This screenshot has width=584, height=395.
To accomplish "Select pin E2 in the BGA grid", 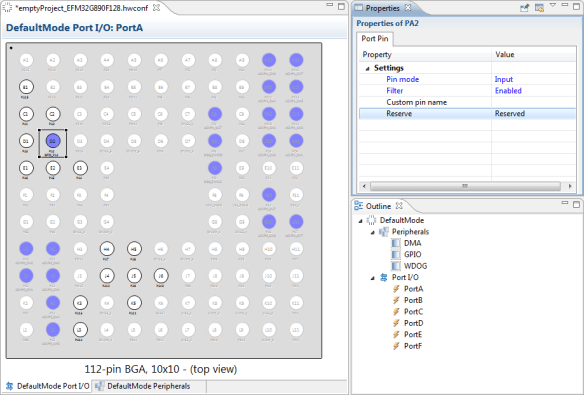I will 53,168.
